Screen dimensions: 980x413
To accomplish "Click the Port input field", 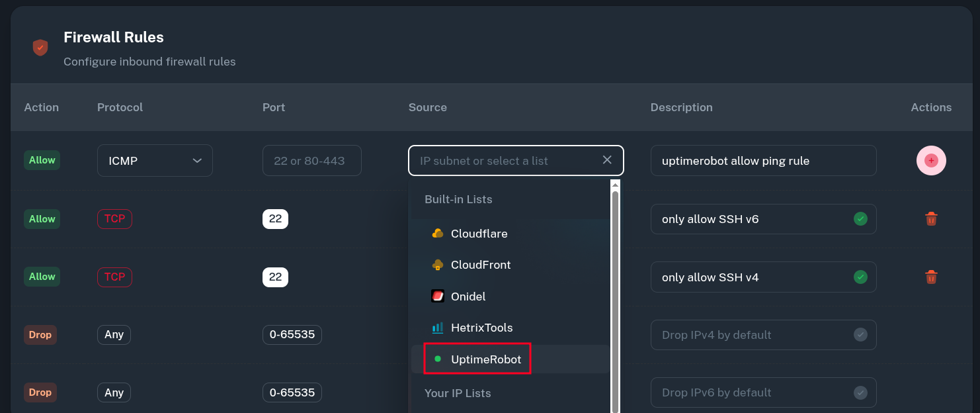I will tap(311, 161).
